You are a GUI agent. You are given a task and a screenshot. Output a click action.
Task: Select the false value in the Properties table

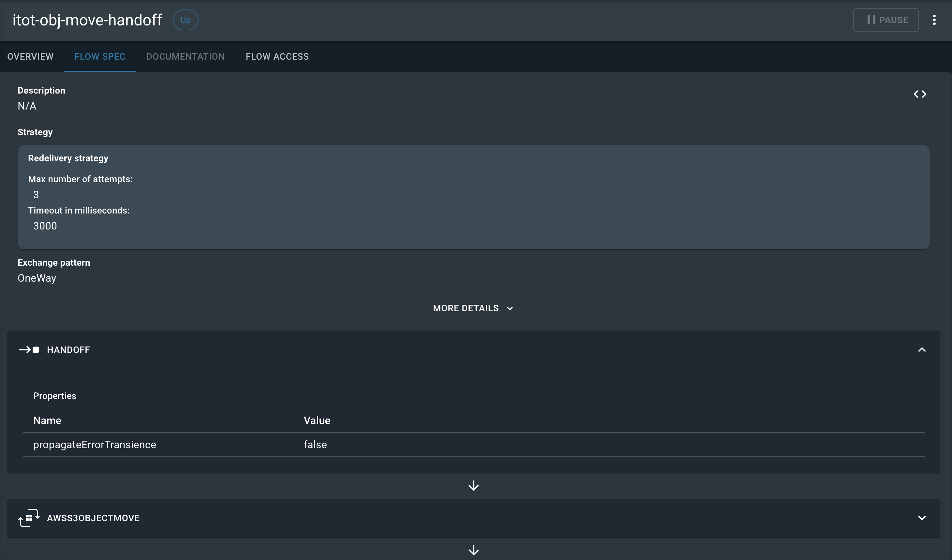315,445
